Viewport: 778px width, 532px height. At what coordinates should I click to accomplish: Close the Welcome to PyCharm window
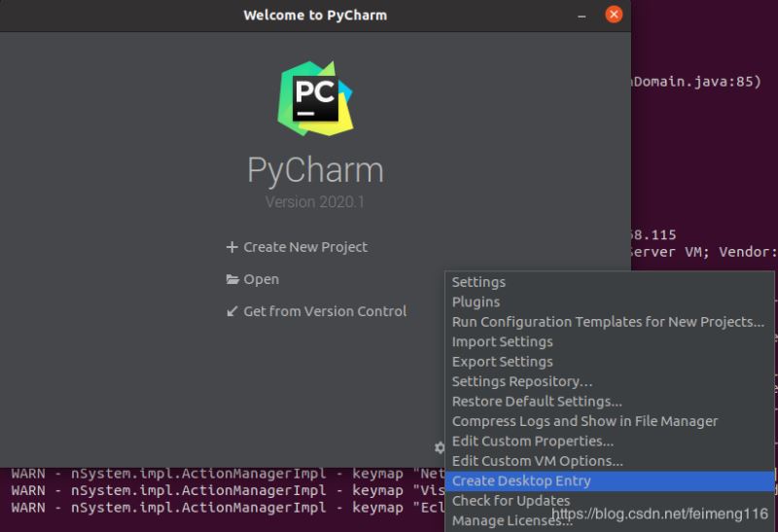pyautogui.click(x=614, y=15)
